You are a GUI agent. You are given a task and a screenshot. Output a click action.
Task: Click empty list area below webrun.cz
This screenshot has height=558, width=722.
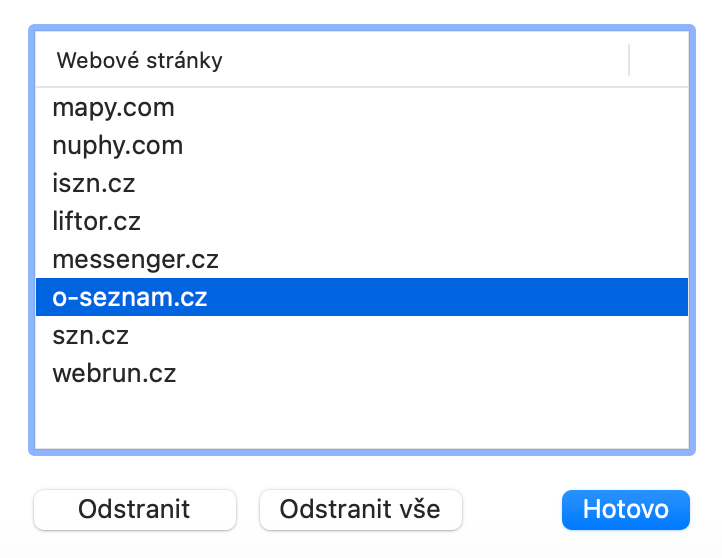[360, 420]
